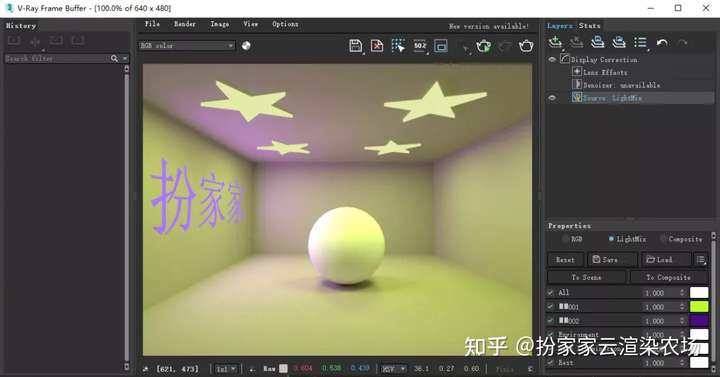
Task: Open the RGB color channel dropdown
Action: 187,45
